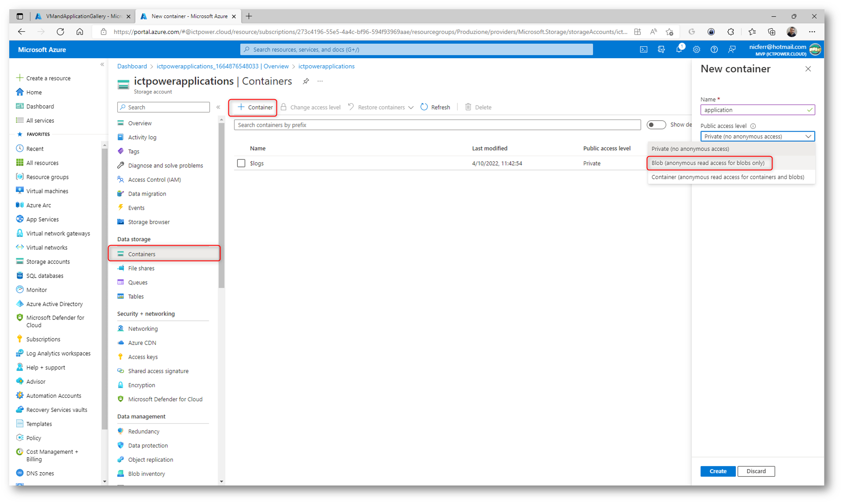Open Access keys menu item
The image size is (843, 504).
(142, 357)
